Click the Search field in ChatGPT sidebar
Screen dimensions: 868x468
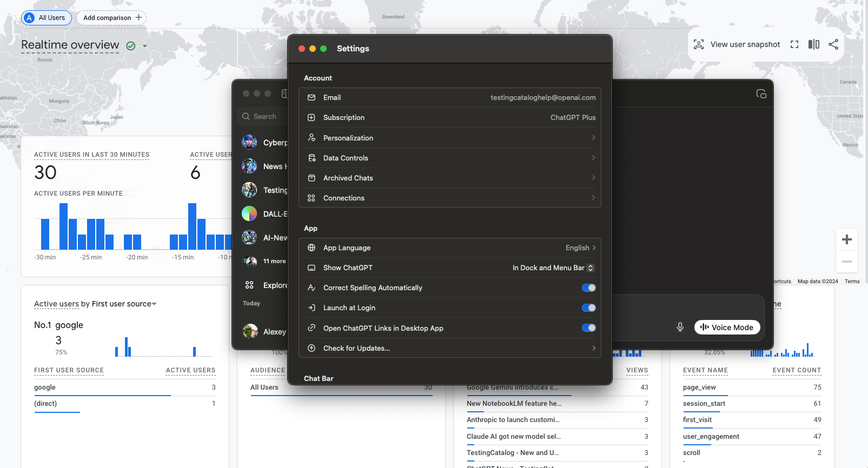(x=263, y=117)
